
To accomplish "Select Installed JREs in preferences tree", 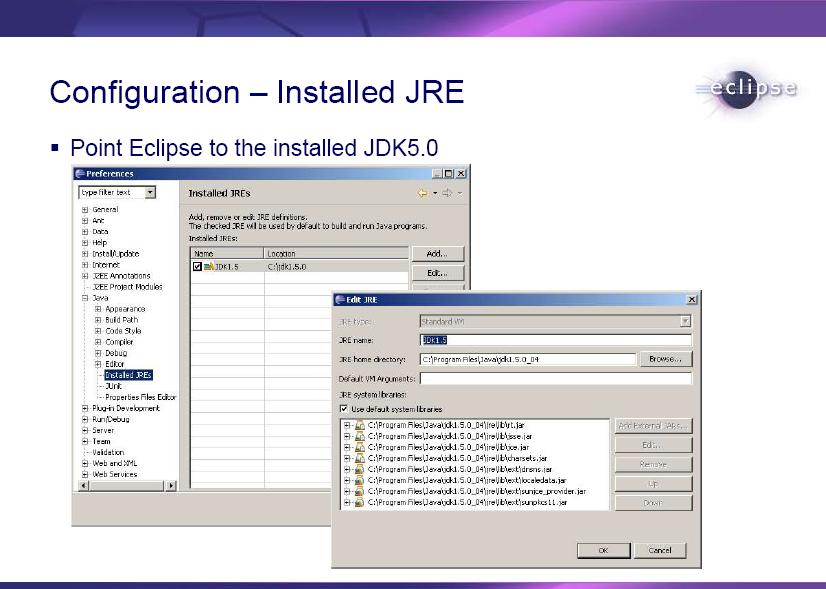I will 129,375.
